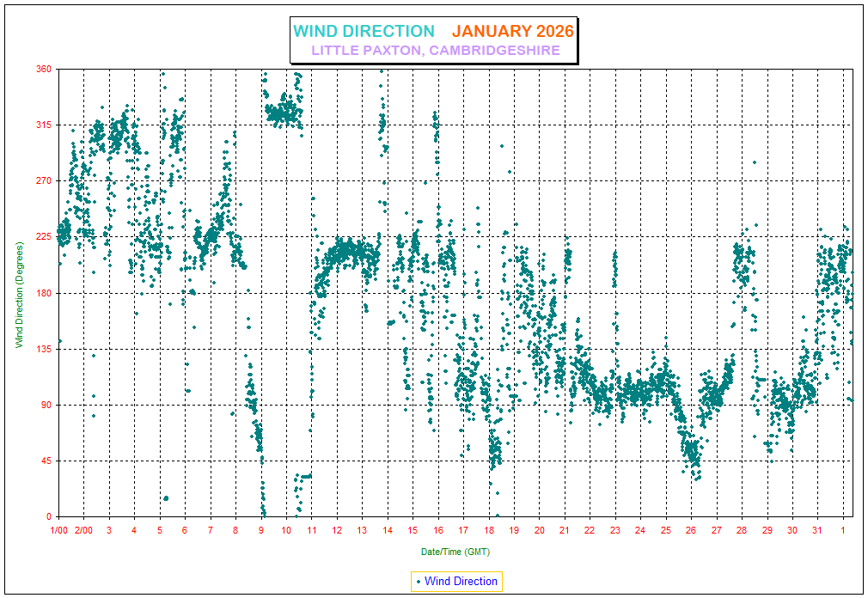Click the 1/00 date label on x-axis

(58, 531)
